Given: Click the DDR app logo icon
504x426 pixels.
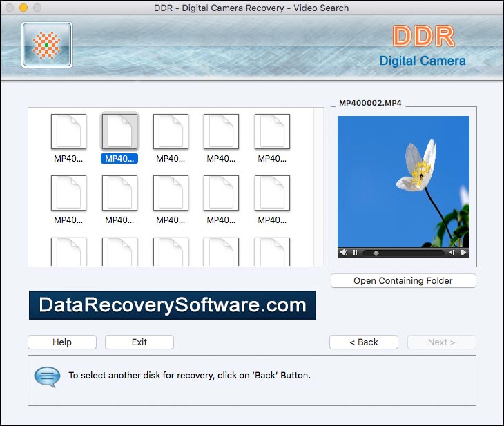Looking at the screenshot, I should 46,45.
